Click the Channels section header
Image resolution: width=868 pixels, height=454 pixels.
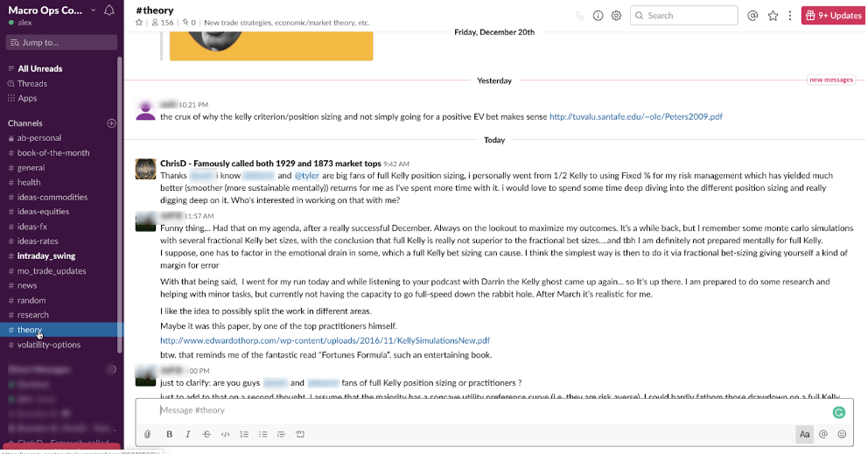click(x=24, y=123)
